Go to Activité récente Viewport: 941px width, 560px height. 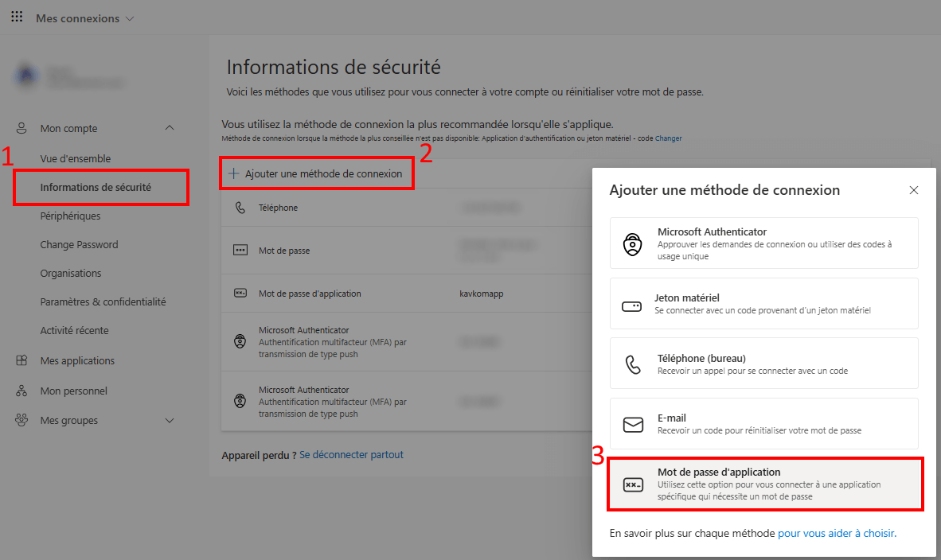[74, 330]
